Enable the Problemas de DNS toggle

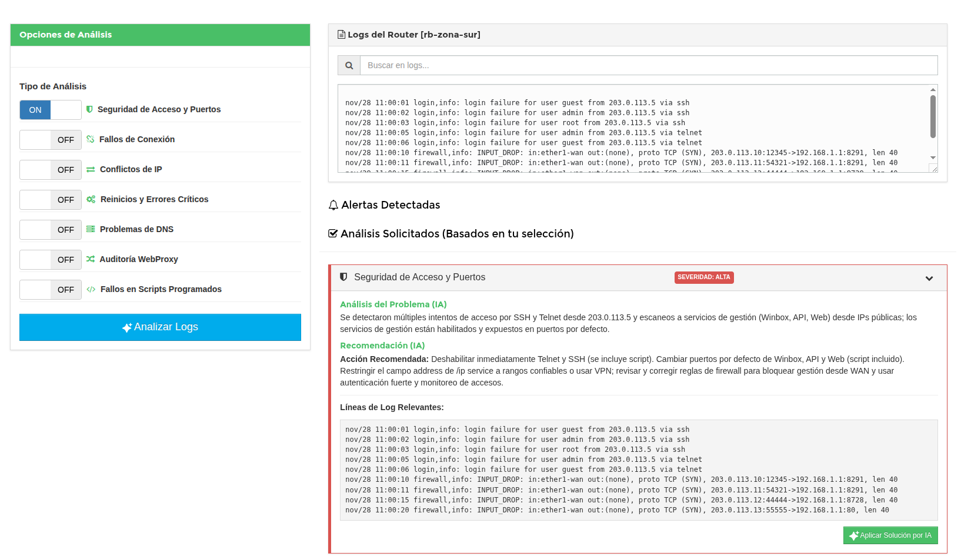(x=51, y=230)
